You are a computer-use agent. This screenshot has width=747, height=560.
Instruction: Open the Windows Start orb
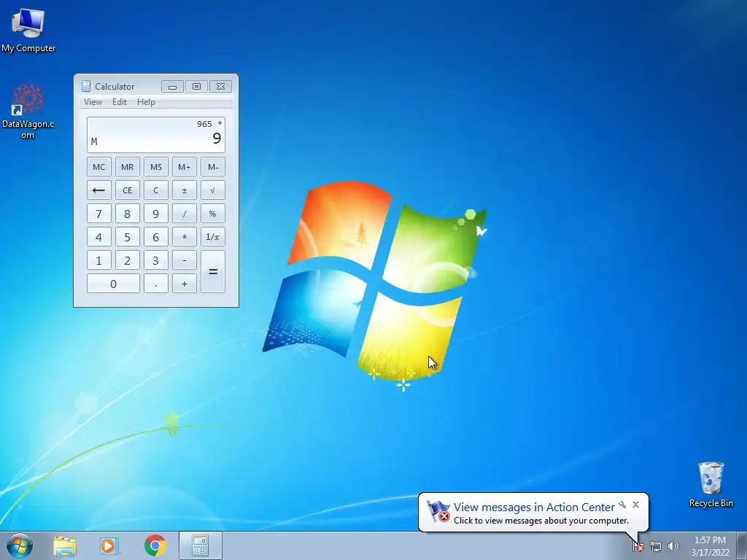(x=20, y=545)
